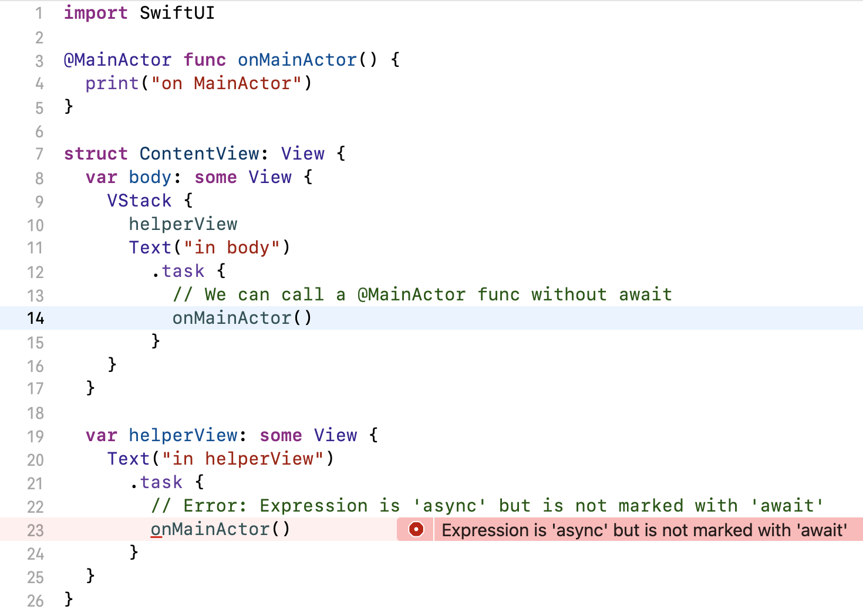Click the .task modifier on line 12
The image size is (863, 616).
(178, 271)
